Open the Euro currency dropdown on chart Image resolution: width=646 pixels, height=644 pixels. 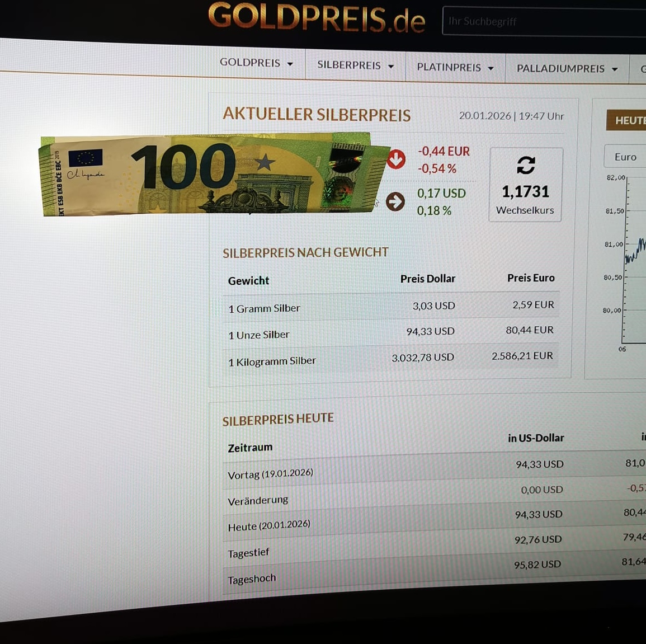pyautogui.click(x=625, y=157)
